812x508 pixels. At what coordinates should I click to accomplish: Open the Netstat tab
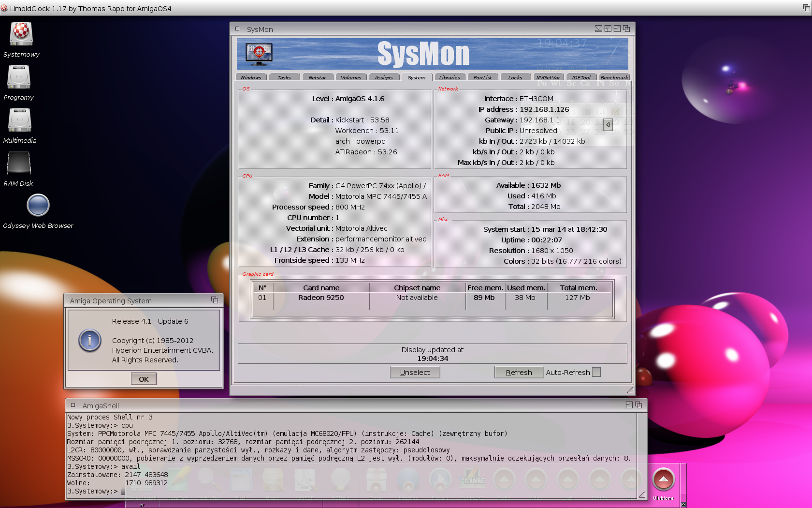317,77
